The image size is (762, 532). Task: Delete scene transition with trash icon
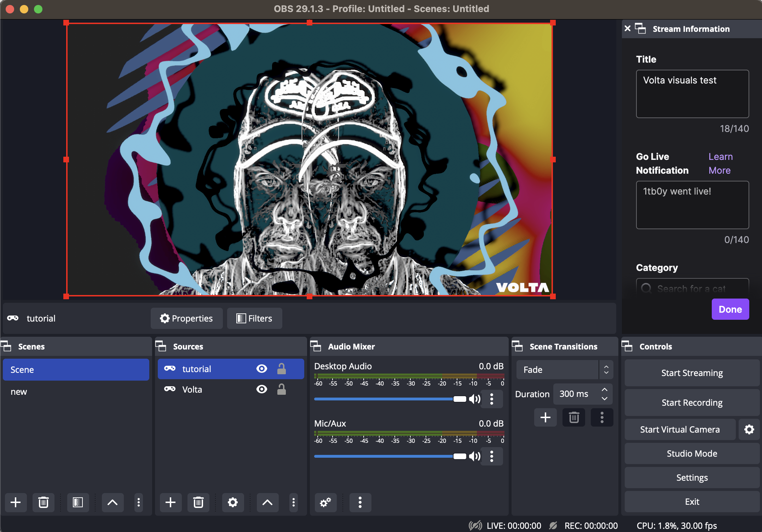click(x=574, y=417)
